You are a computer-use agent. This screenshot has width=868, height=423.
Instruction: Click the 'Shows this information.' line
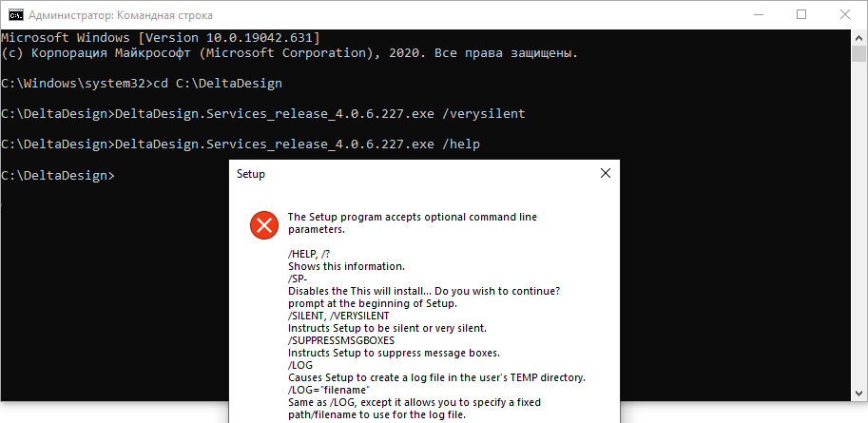[x=347, y=266]
